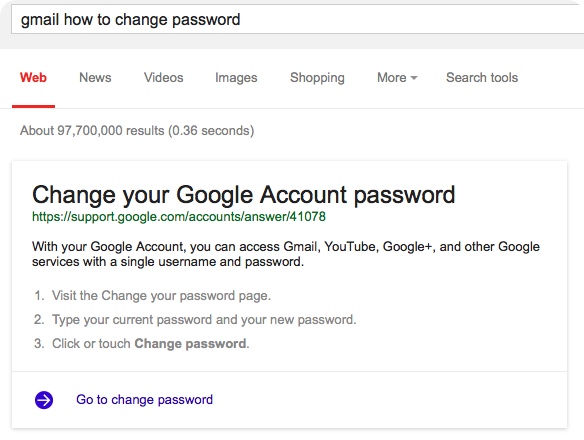584x440 pixels.
Task: Click the small arrow next to More
Action: [x=414, y=78]
